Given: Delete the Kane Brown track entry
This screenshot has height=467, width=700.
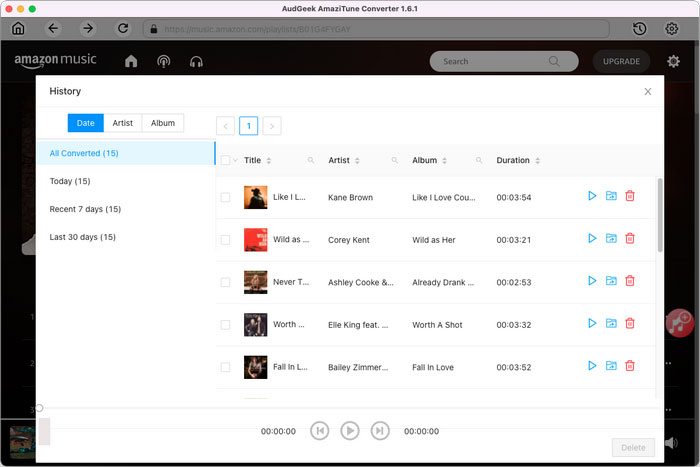Looking at the screenshot, I should (630, 196).
